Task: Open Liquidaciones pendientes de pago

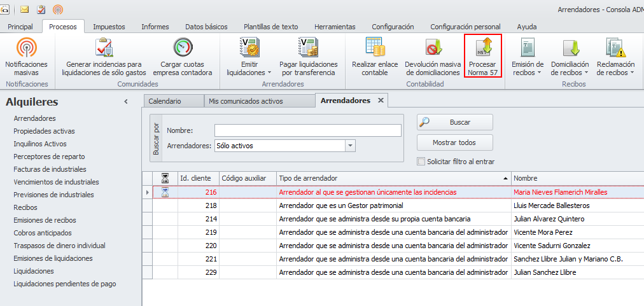Action: tap(65, 284)
